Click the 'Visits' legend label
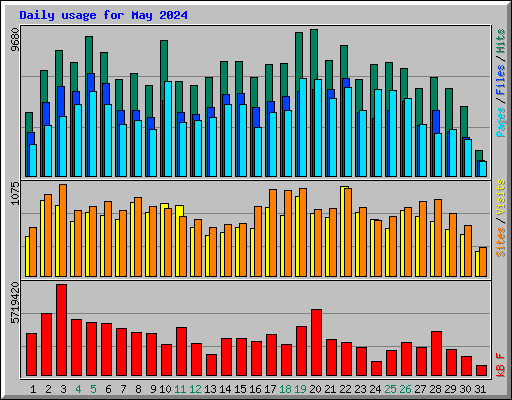Screen dimensions: 512x400 (x=501, y=197)
